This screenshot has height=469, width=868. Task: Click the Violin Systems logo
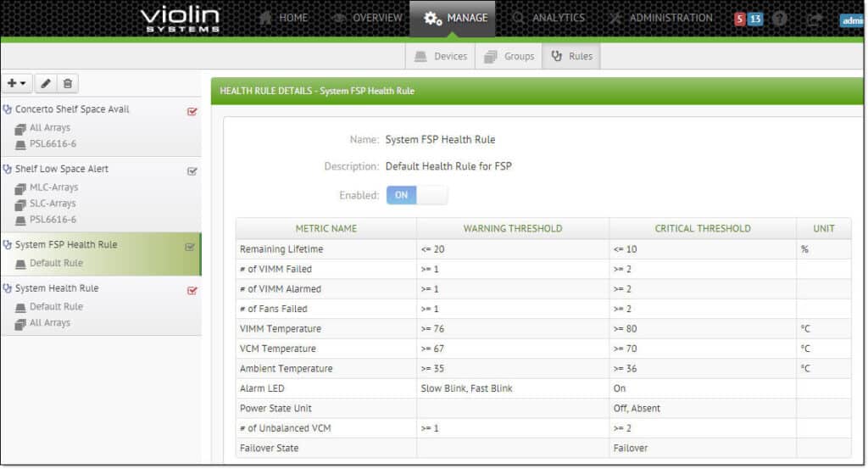[x=181, y=20]
